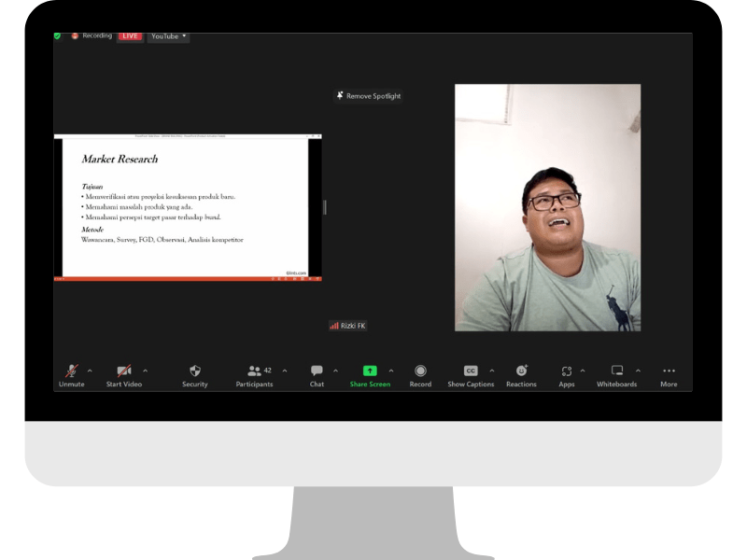Click Remove Spotlight
Screen dimensions: 747x560
pyautogui.click(x=368, y=96)
